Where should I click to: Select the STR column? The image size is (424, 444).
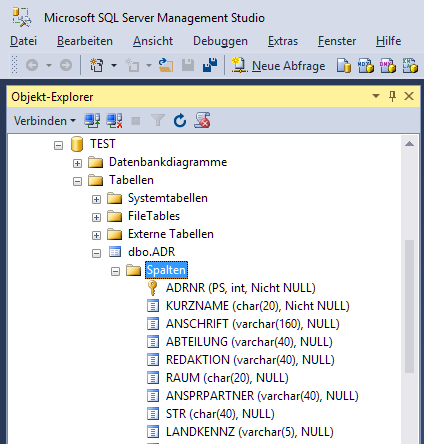(220, 414)
